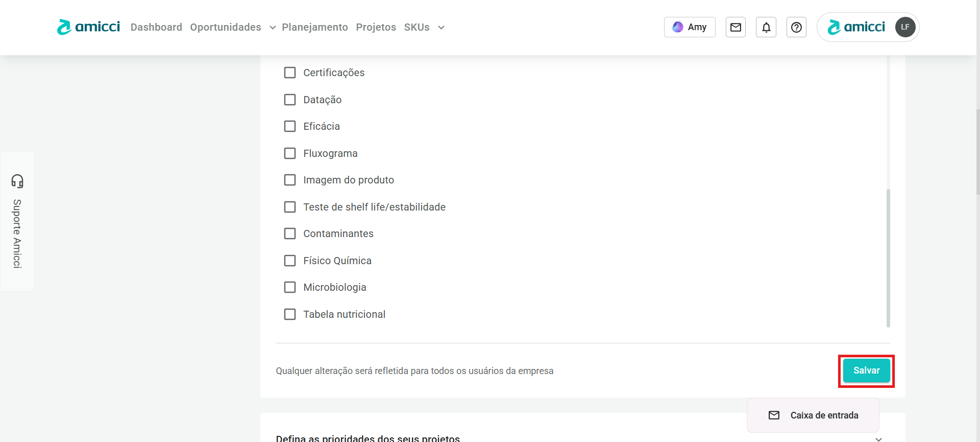Expand the SKUs dropdown chevron
980x442 pixels.
(x=441, y=28)
